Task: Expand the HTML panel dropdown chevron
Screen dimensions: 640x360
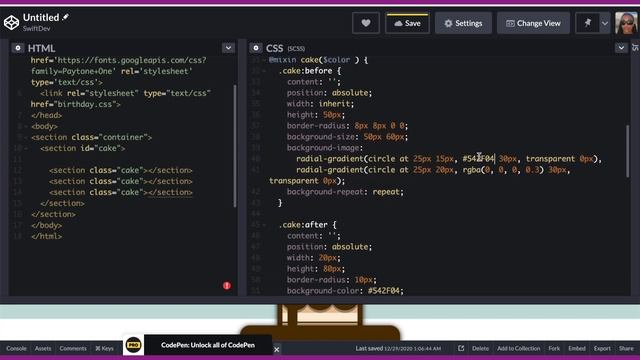Action: (228, 48)
